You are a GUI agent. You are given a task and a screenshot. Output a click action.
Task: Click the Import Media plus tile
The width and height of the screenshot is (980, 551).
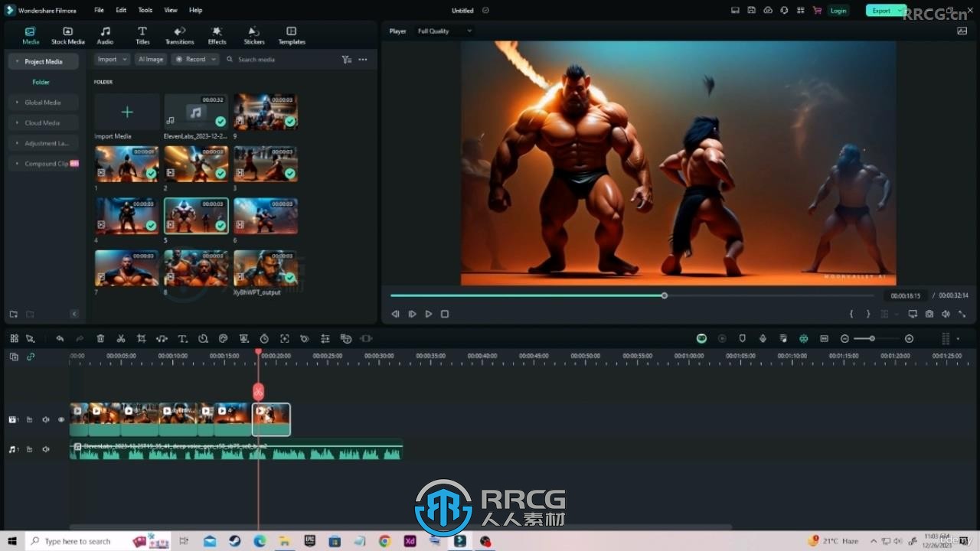coord(127,112)
